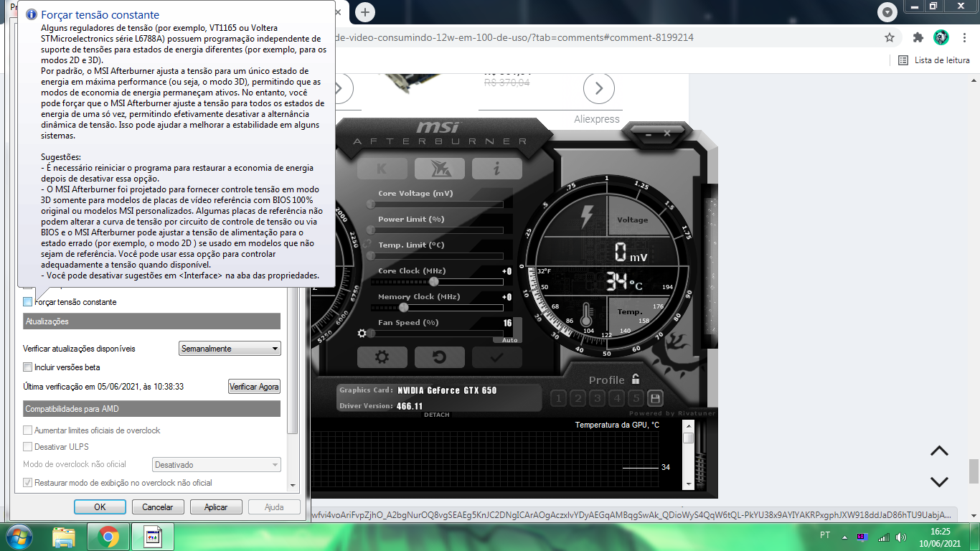Open Windows Explorer folder in taskbar
The width and height of the screenshot is (980, 551).
point(64,537)
